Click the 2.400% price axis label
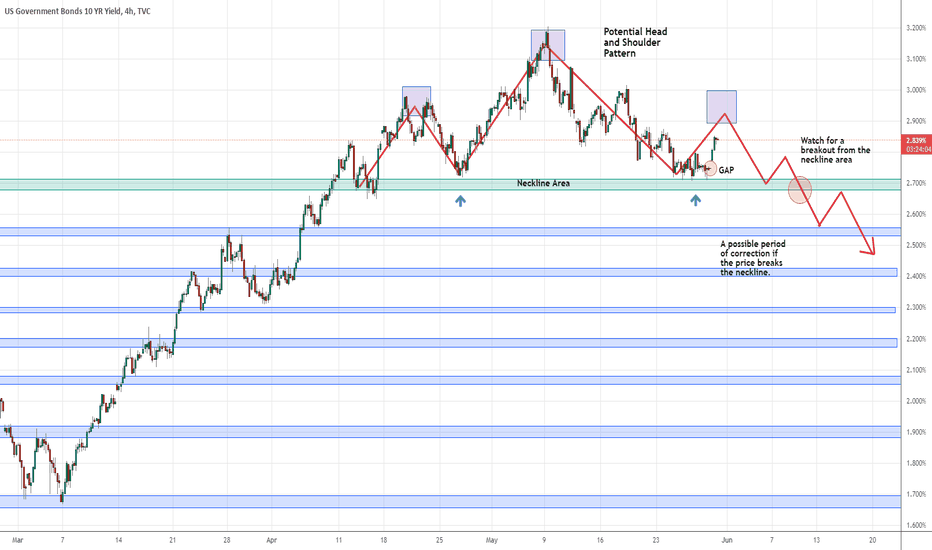This screenshot has width=932, height=550. (916, 276)
